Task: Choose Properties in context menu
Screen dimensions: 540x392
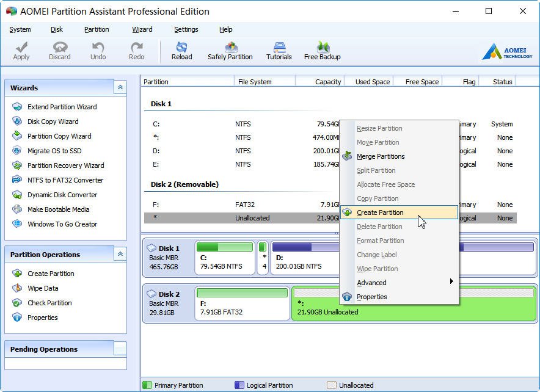Action: coord(399,297)
